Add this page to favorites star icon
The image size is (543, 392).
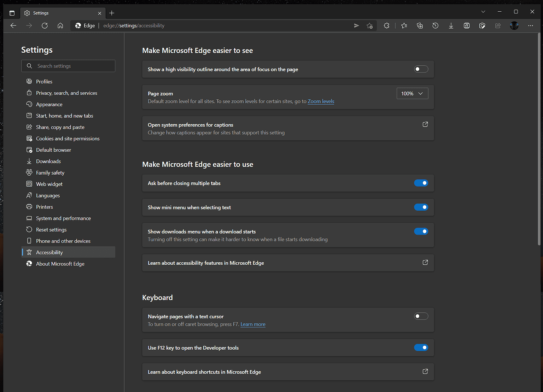point(369,25)
